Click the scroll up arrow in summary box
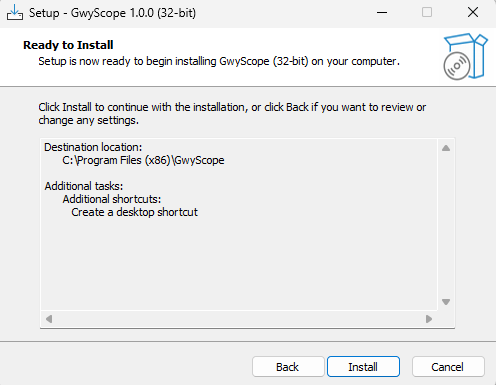Screen dimensions: 496x385 click(x=446, y=148)
